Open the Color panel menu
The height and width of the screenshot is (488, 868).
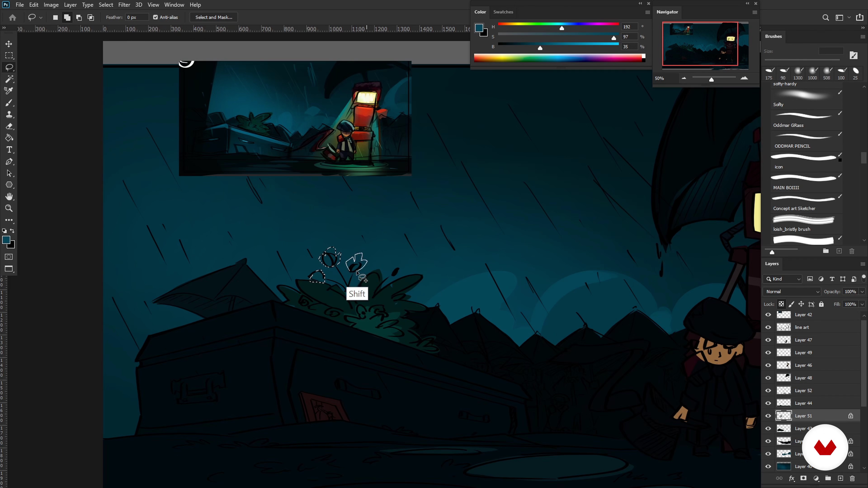647,12
